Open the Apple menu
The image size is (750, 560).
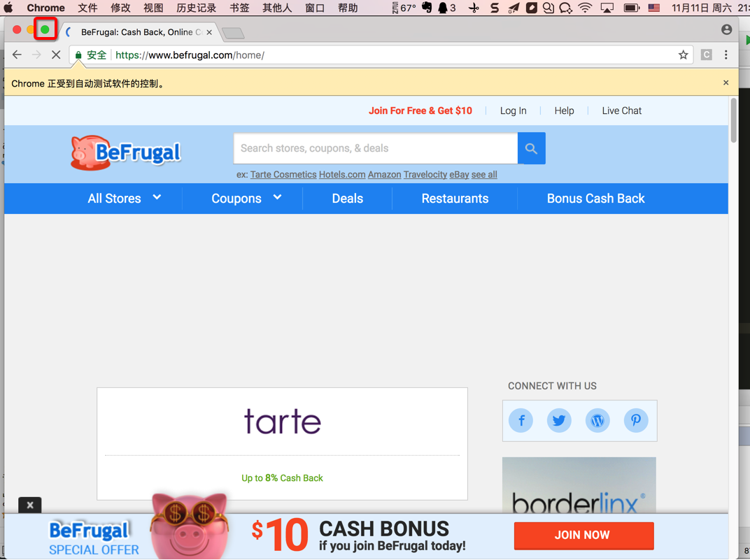(8, 8)
